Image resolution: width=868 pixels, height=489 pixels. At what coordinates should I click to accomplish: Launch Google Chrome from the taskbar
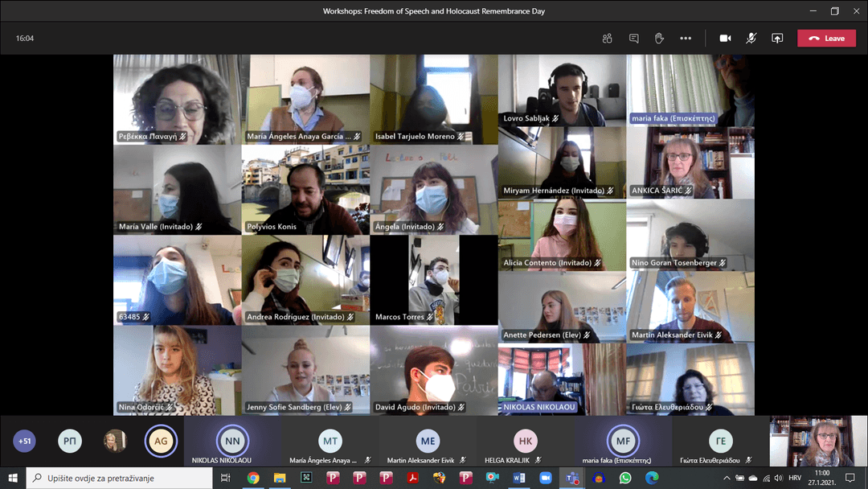tap(253, 478)
